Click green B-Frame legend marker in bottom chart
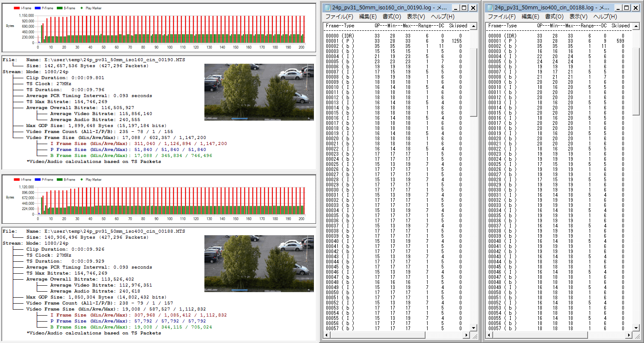The width and height of the screenshot is (644, 343). coord(59,180)
